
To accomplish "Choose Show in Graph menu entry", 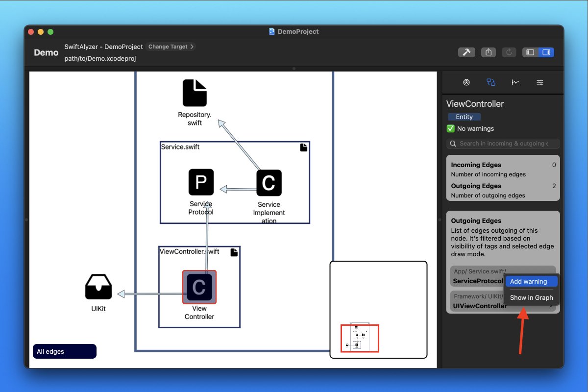I will pyautogui.click(x=531, y=297).
